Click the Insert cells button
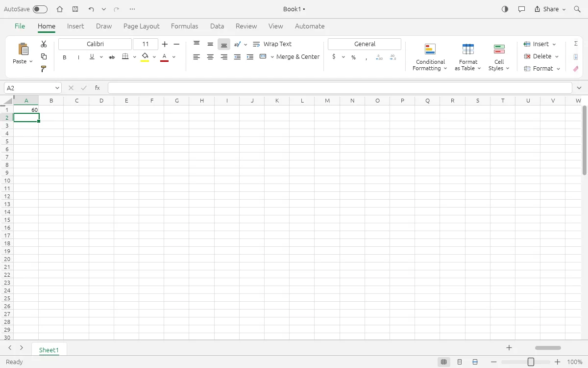Image resolution: width=588 pixels, height=368 pixels. 540,44
